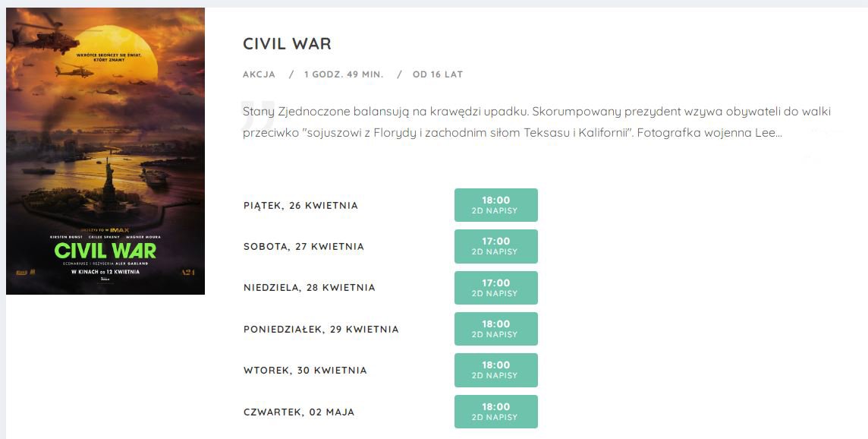Click the SOBOTA, 27 KWIETNIA date label
The height and width of the screenshot is (439, 868).
[x=303, y=247]
